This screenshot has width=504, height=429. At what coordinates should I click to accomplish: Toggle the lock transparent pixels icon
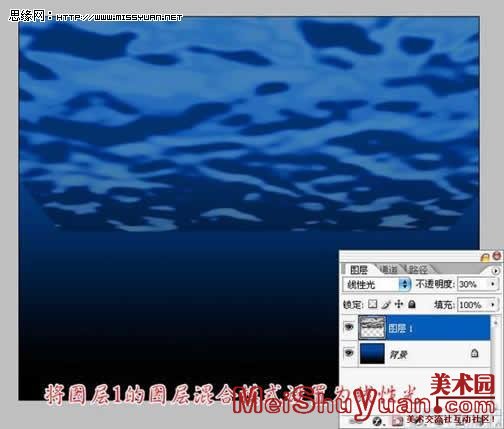(373, 304)
